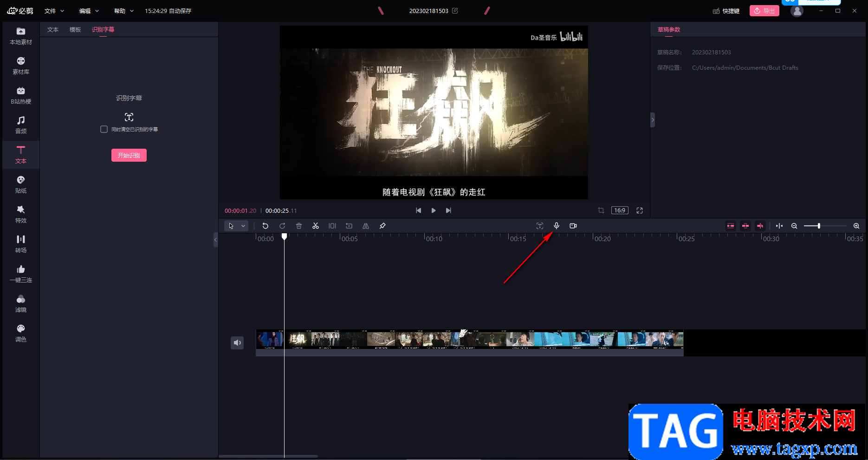The height and width of the screenshot is (460, 868).
Task: Open screen recording with the camera icon
Action: point(573,226)
